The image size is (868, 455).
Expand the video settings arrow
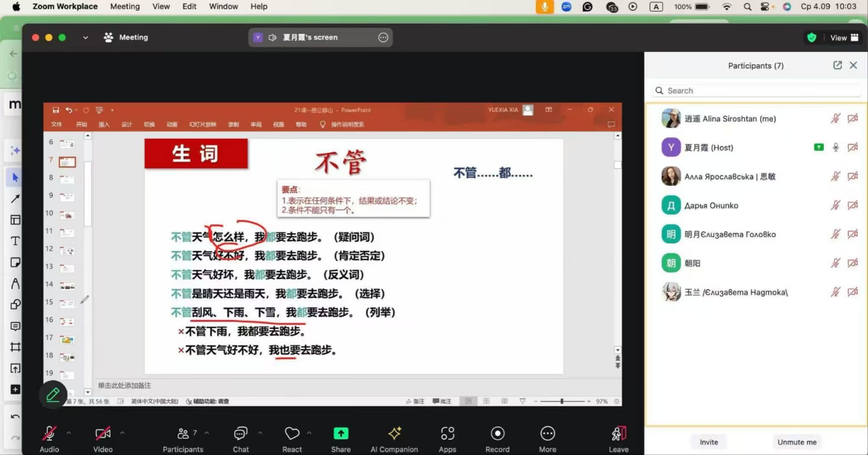click(x=122, y=433)
